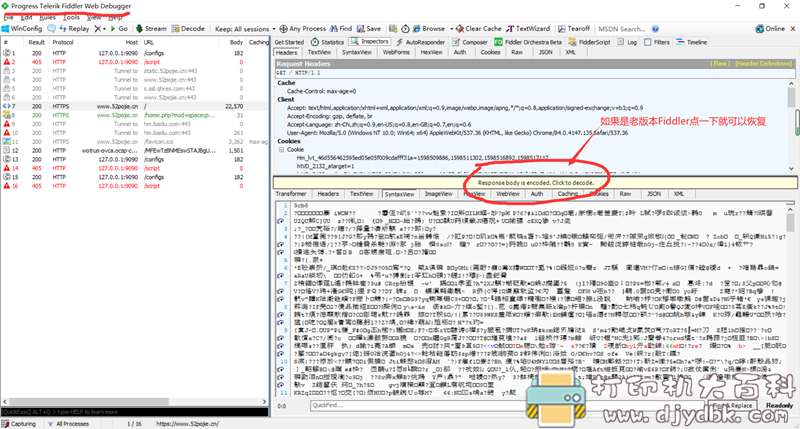This screenshot has height=429, width=800.
Task: Toggle the Stream mode button
Action: [151, 29]
